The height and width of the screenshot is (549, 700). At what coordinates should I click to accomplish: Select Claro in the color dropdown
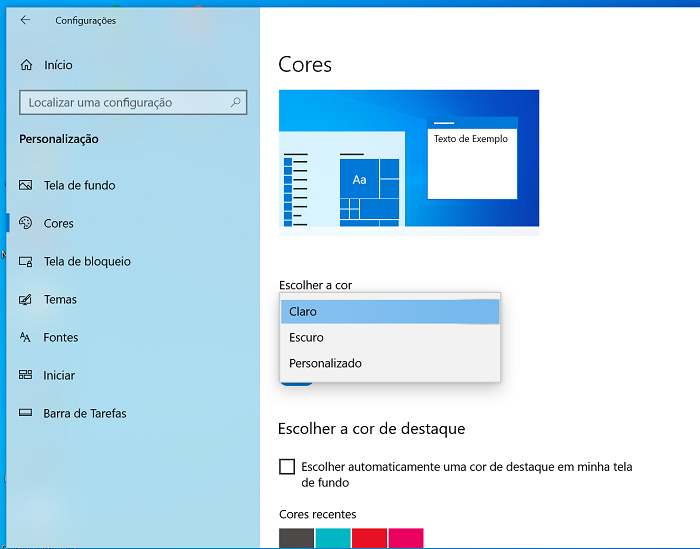[x=390, y=312]
